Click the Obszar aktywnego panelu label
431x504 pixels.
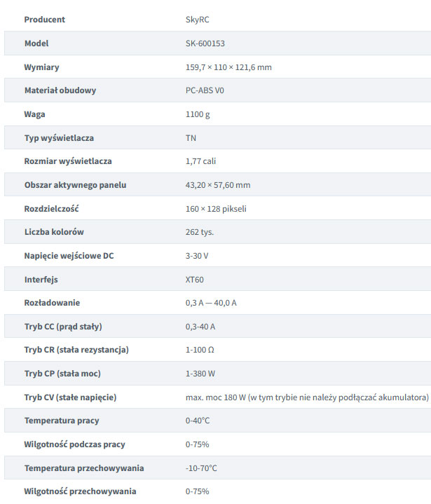75,185
